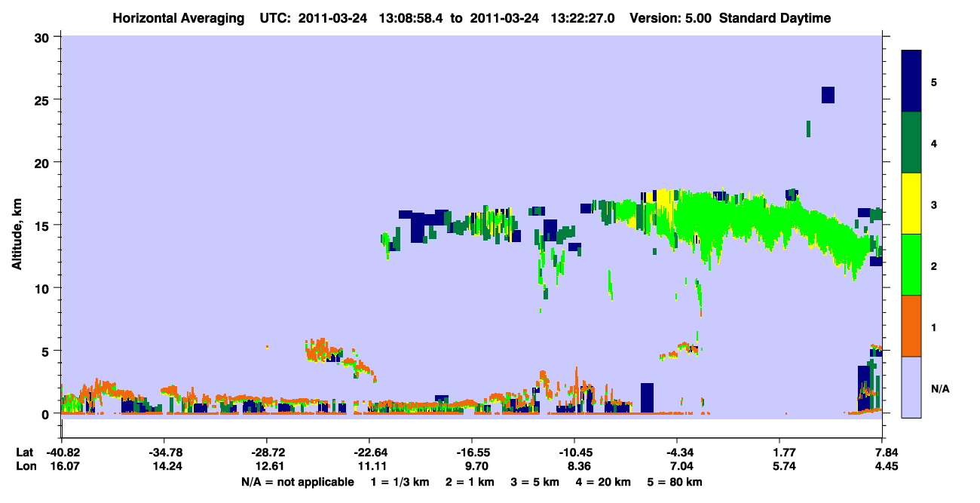Click the lavender N/A color segment
Viewport: 980px width, 503px height.
click(911, 386)
